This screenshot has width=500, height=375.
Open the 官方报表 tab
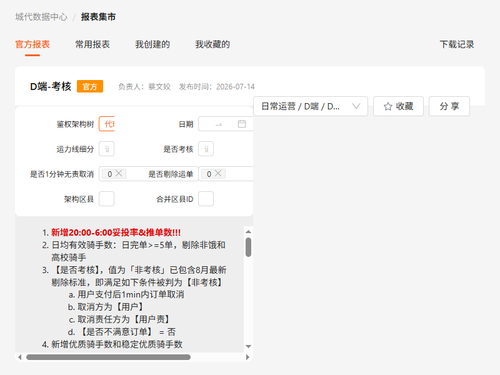click(32, 44)
